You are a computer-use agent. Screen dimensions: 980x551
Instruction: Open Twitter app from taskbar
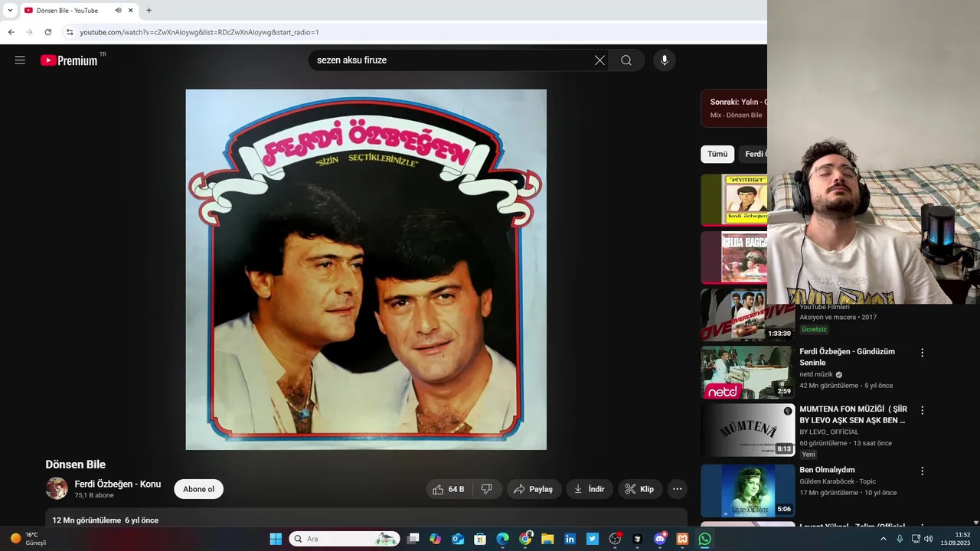click(593, 539)
